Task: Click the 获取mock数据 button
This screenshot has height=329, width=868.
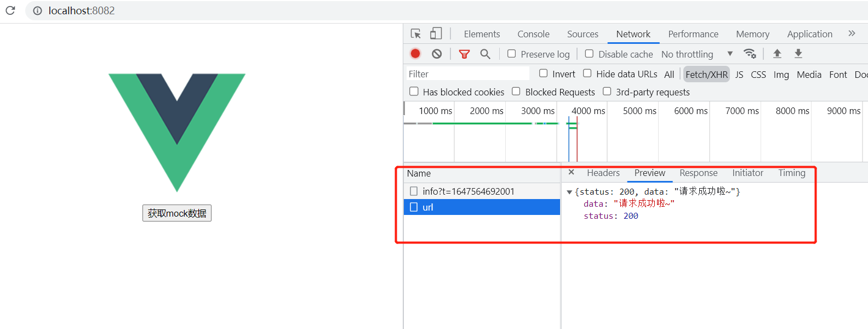Action: (x=177, y=213)
